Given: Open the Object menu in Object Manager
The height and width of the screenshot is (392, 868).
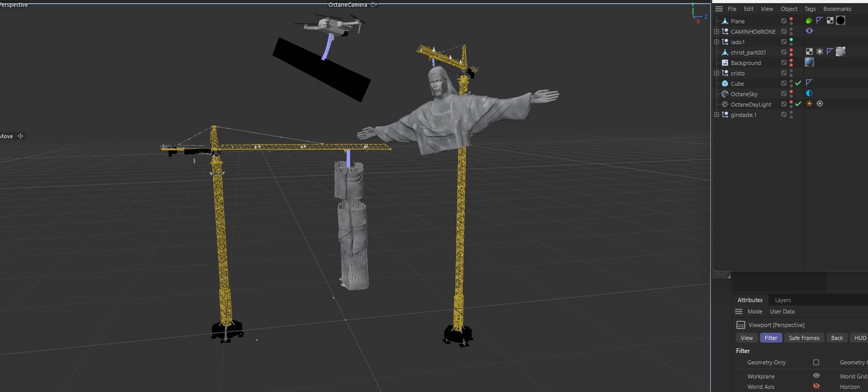Looking at the screenshot, I should tap(789, 9).
